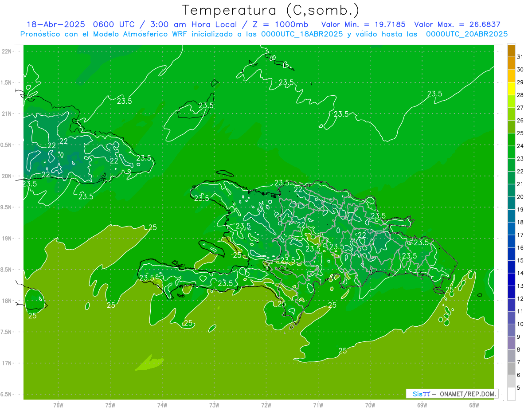This screenshot has width=532, height=411.
Task: Click "Valor Min. = 19.7185" text
Action: 364,24
